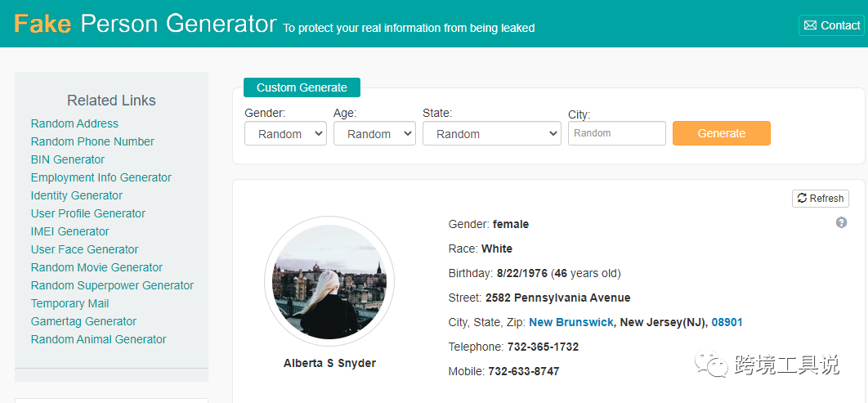Select the Custom Generate tab

coord(302,87)
